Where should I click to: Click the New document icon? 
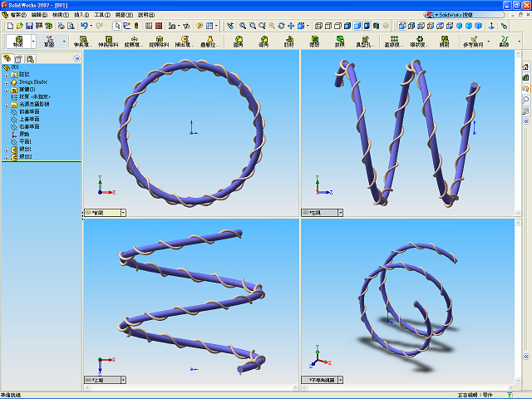pos(10,26)
